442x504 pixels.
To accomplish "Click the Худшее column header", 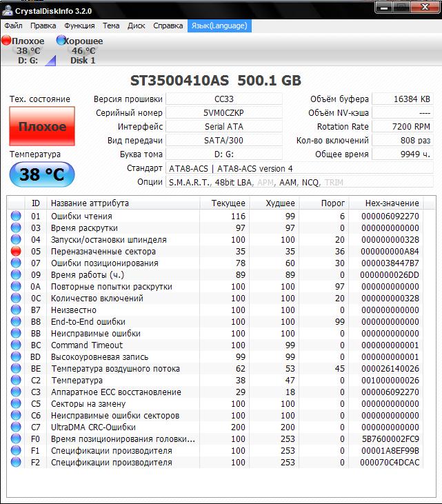I will pos(274,203).
